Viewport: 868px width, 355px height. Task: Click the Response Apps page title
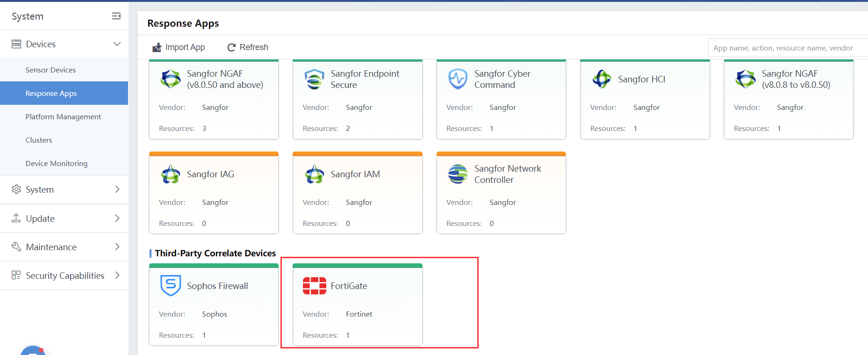click(x=183, y=23)
